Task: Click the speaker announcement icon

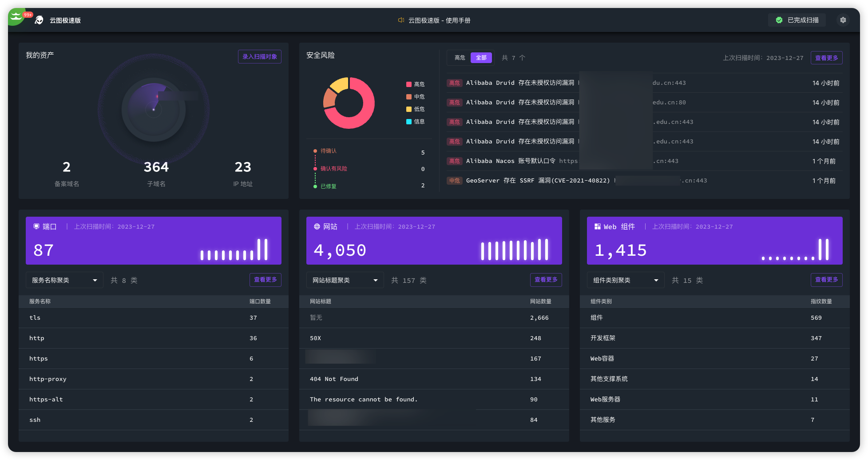Action: click(x=401, y=20)
